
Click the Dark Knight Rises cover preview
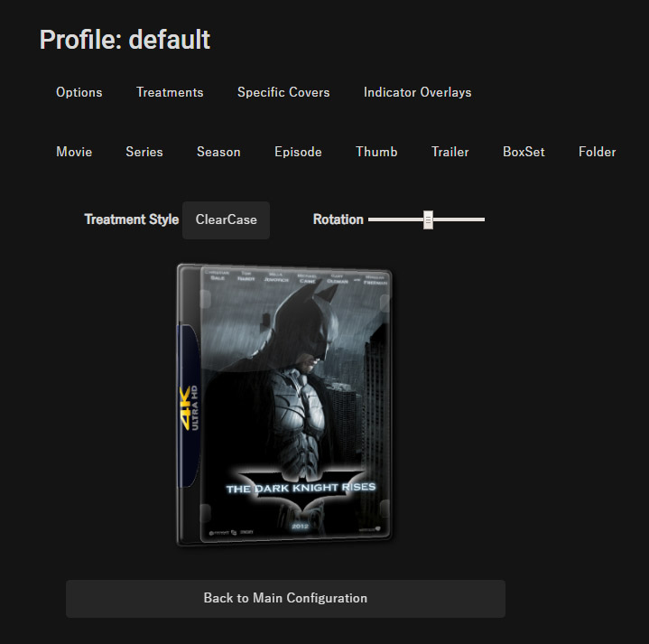(x=284, y=405)
